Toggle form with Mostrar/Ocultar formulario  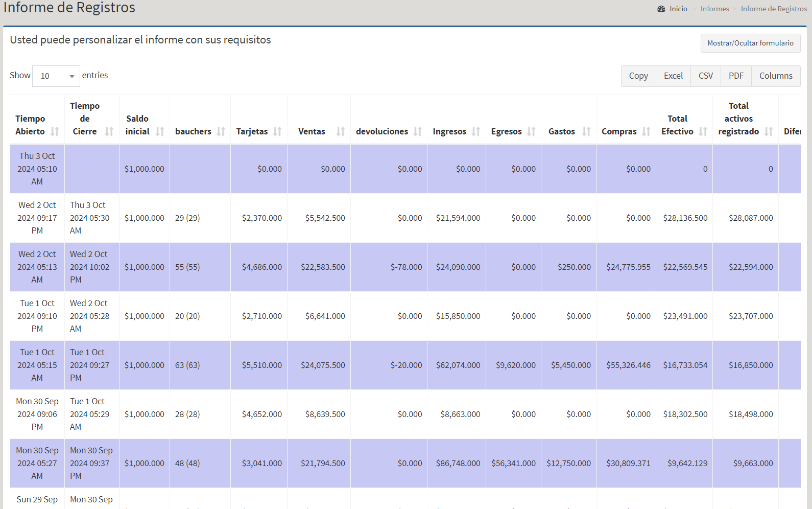[x=750, y=43]
